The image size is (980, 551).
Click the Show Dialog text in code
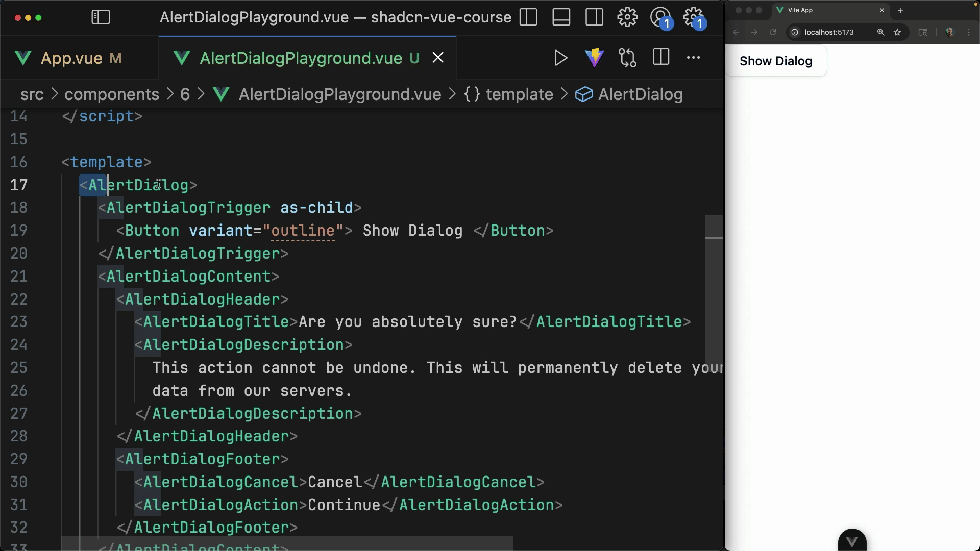[412, 231]
